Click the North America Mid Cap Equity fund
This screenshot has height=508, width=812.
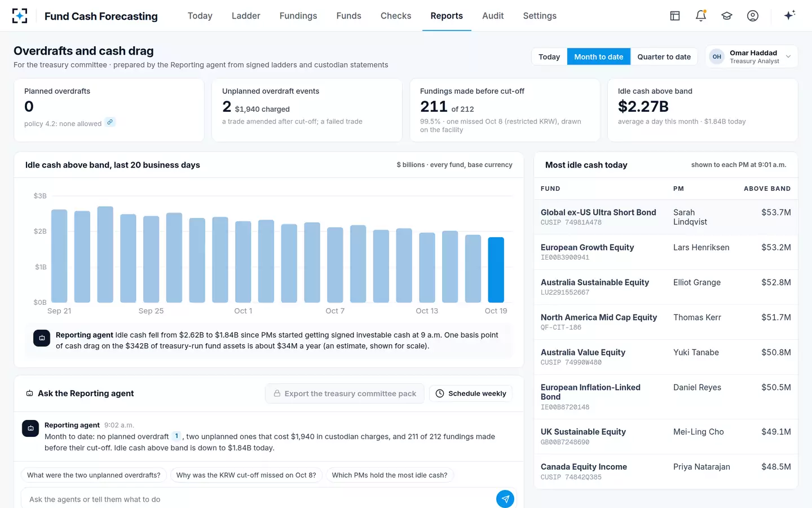[x=599, y=317]
